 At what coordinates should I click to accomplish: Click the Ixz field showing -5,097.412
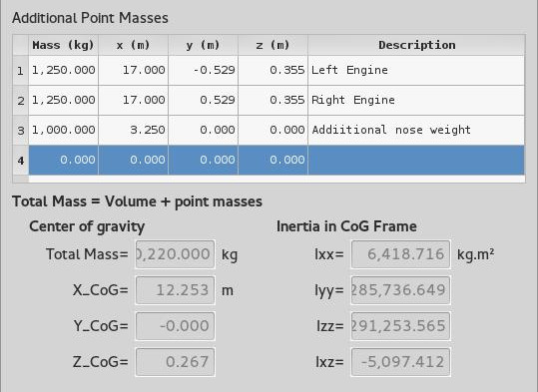tap(400, 362)
